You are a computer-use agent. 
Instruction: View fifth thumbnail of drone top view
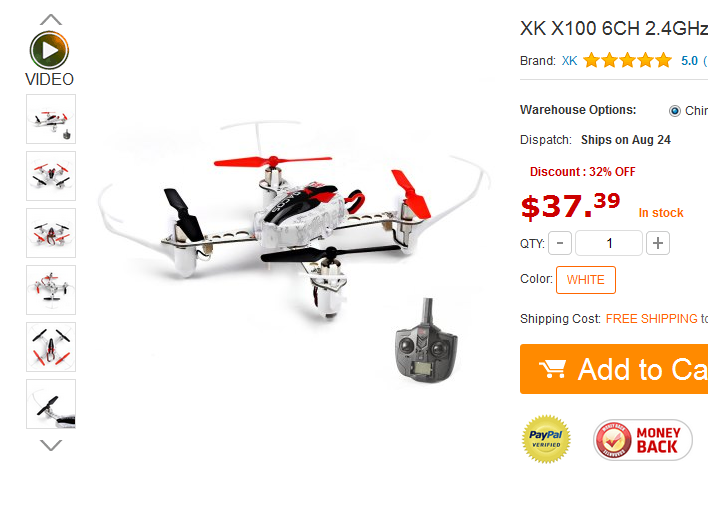pyautogui.click(x=51, y=347)
